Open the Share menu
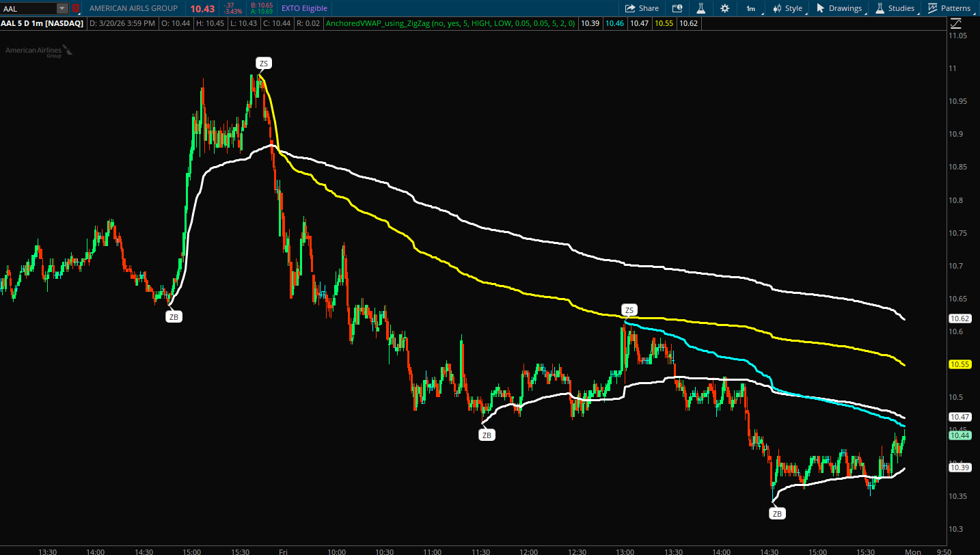980x555 pixels. (642, 8)
